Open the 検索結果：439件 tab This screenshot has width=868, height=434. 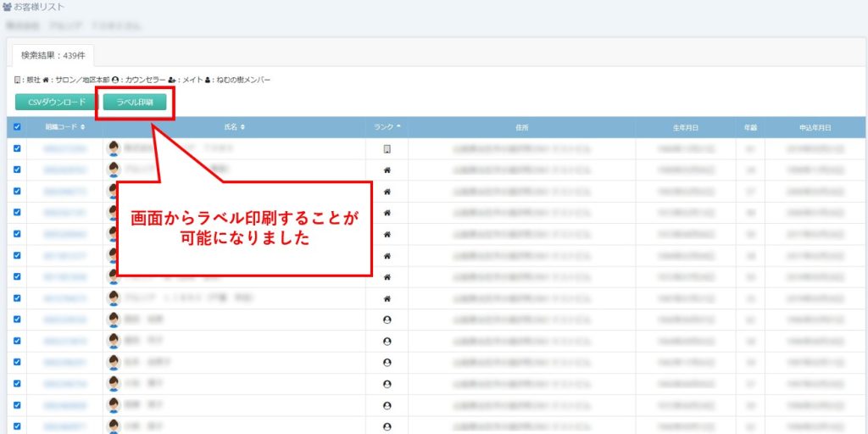pos(53,56)
